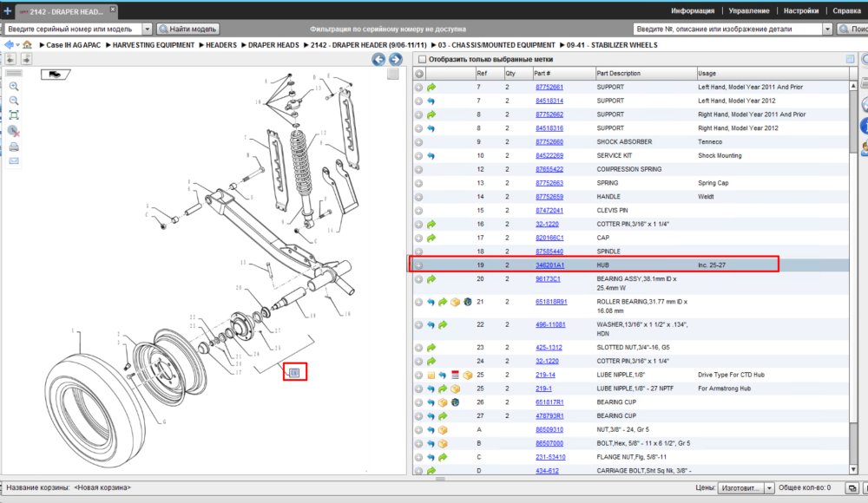Zoom in on the parts diagram

point(14,87)
